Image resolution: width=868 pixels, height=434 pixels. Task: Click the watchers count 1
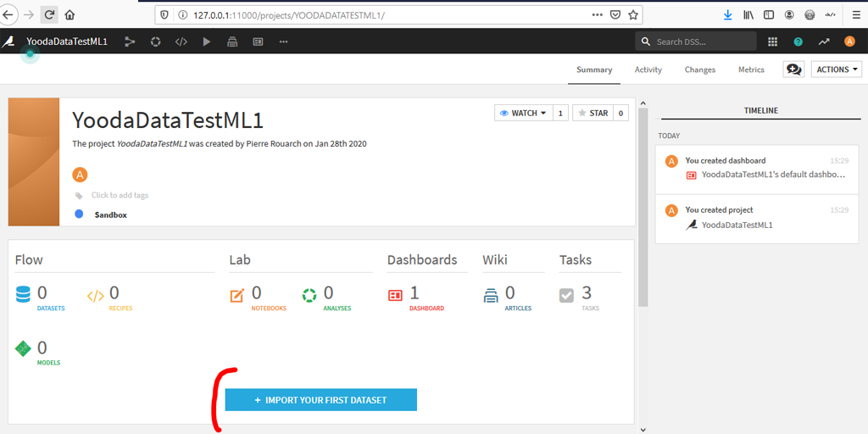tap(560, 113)
